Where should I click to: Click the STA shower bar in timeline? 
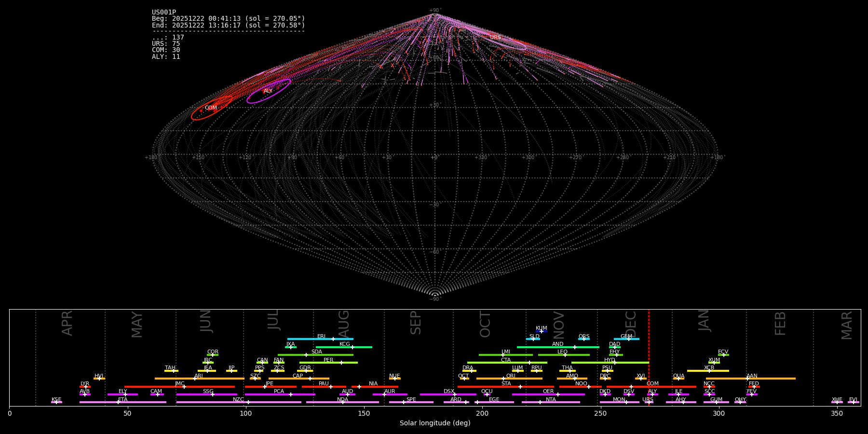pos(506,387)
